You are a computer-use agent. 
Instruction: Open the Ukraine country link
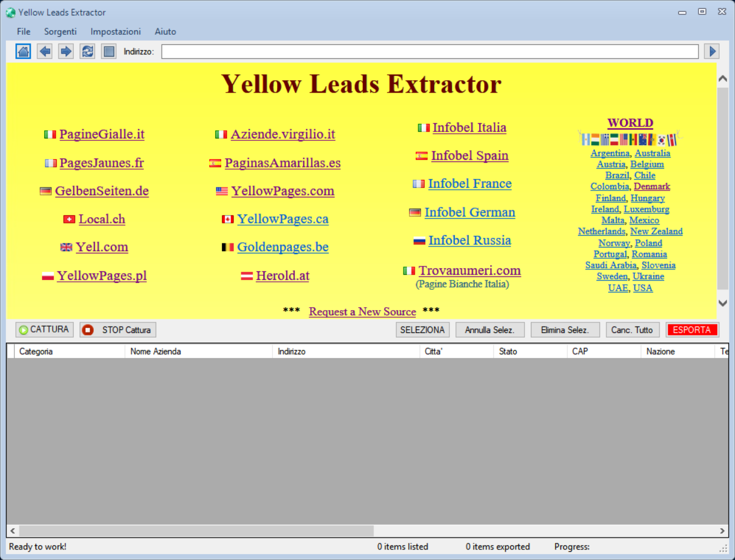(x=648, y=276)
